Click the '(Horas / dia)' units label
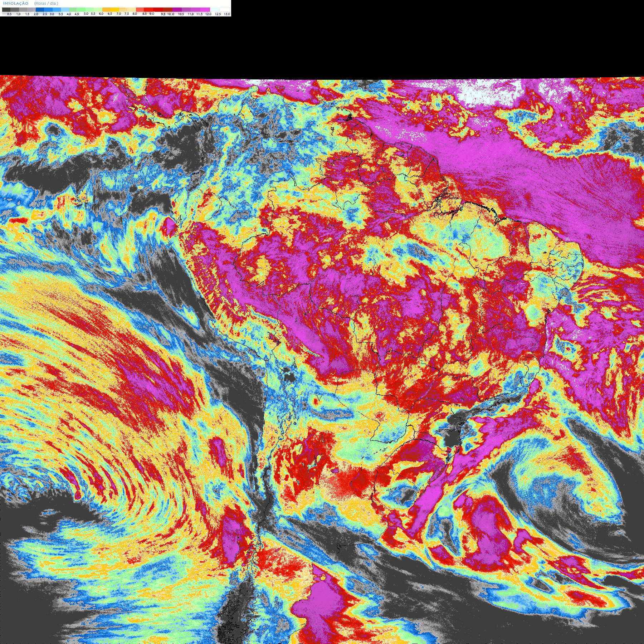Screen dimensions: 644x644 [x=46, y=3]
